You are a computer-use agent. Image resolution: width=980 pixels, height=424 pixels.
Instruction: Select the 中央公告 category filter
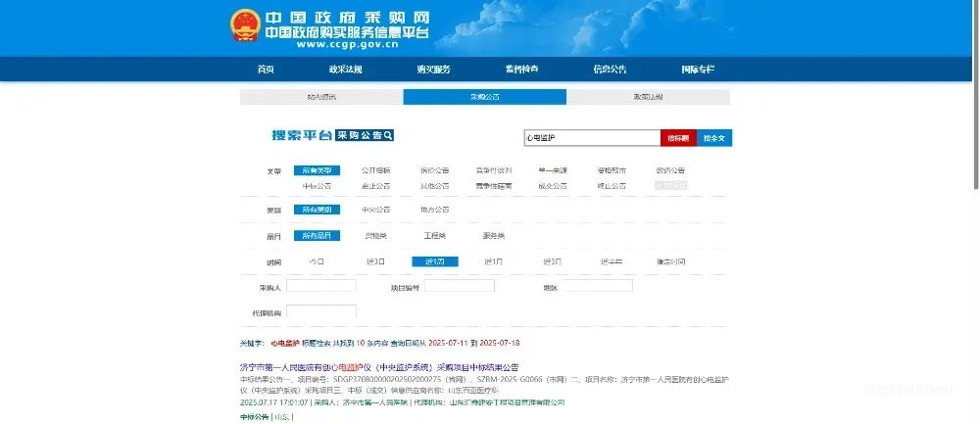click(375, 210)
